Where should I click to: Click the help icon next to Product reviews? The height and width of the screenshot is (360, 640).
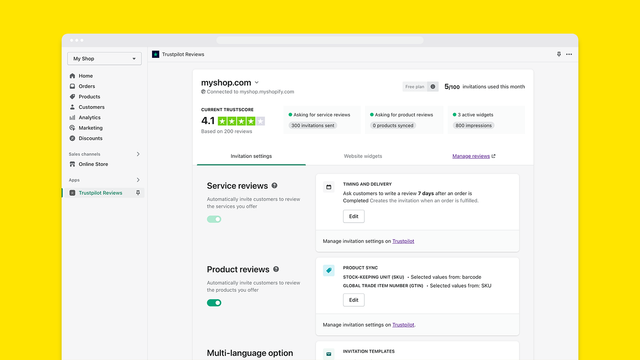click(x=276, y=269)
